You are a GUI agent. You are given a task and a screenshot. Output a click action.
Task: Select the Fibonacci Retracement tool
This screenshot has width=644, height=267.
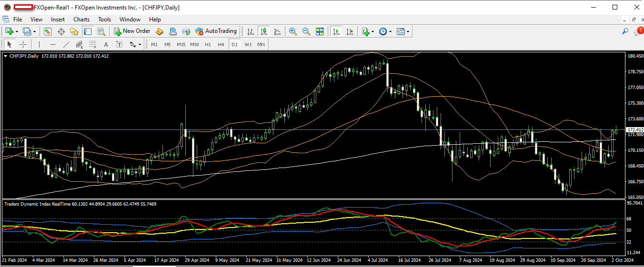(x=93, y=44)
